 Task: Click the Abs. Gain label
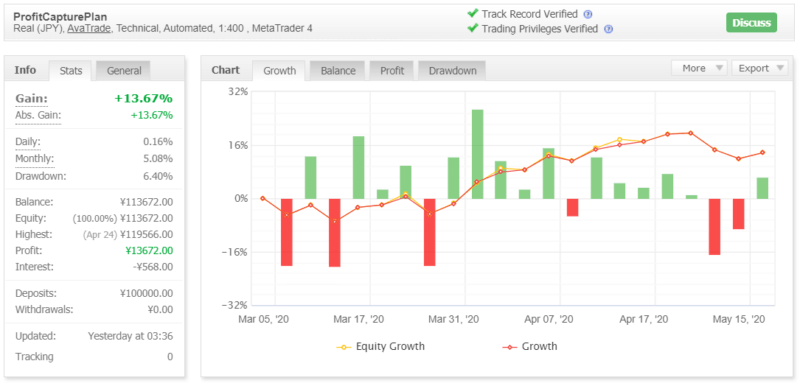tap(38, 115)
